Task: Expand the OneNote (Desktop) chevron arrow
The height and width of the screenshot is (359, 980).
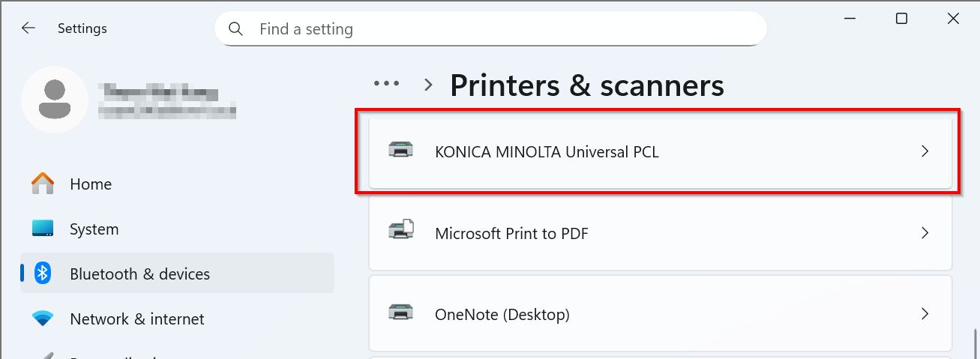Action: [925, 313]
